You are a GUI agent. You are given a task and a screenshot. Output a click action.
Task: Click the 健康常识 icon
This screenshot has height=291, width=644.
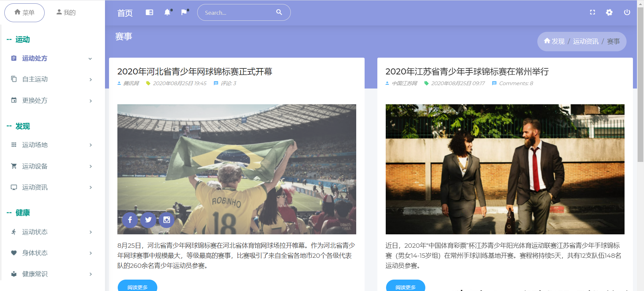click(x=14, y=274)
